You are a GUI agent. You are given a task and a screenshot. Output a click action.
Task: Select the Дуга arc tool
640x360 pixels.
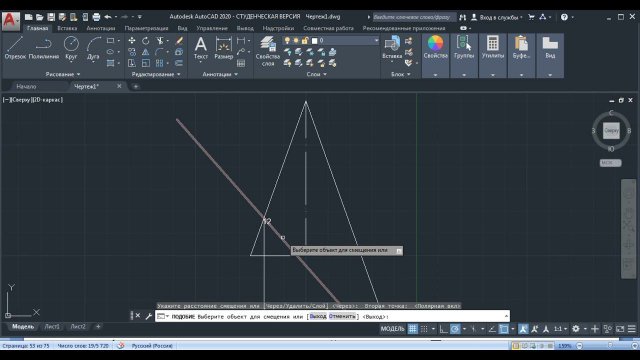[93, 48]
